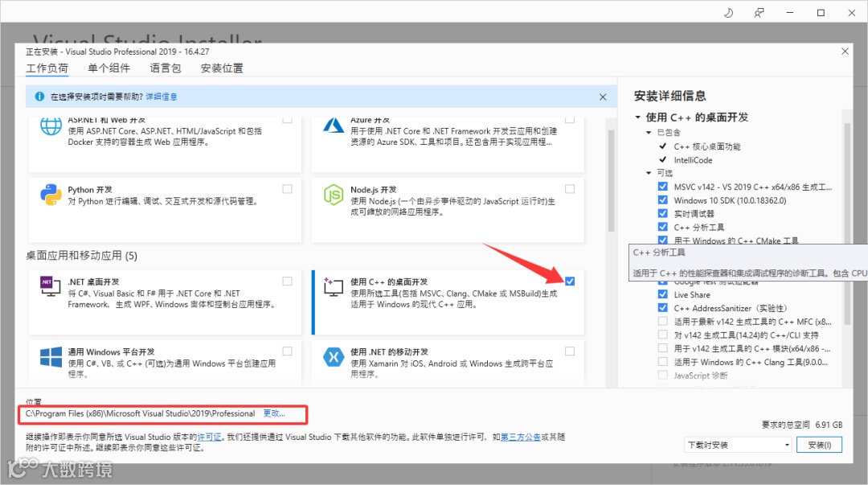This screenshot has width=868, height=485.
Task: Enable the Azure development workload checkbox
Action: (x=570, y=119)
